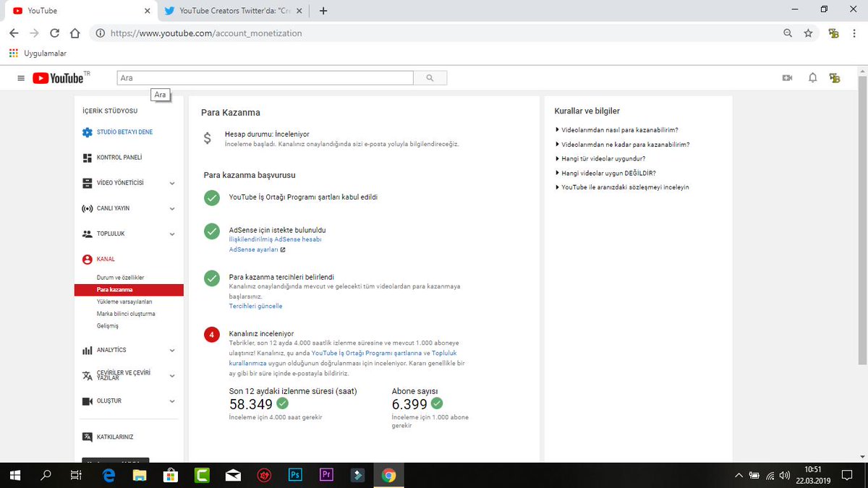This screenshot has width=868, height=488.
Task: Select Marka bilinci oluşturma
Action: [126, 314]
